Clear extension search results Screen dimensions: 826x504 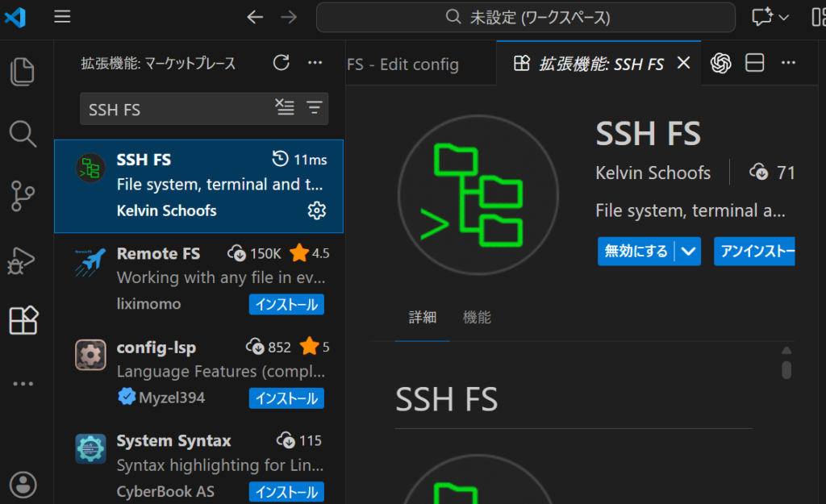click(x=285, y=108)
